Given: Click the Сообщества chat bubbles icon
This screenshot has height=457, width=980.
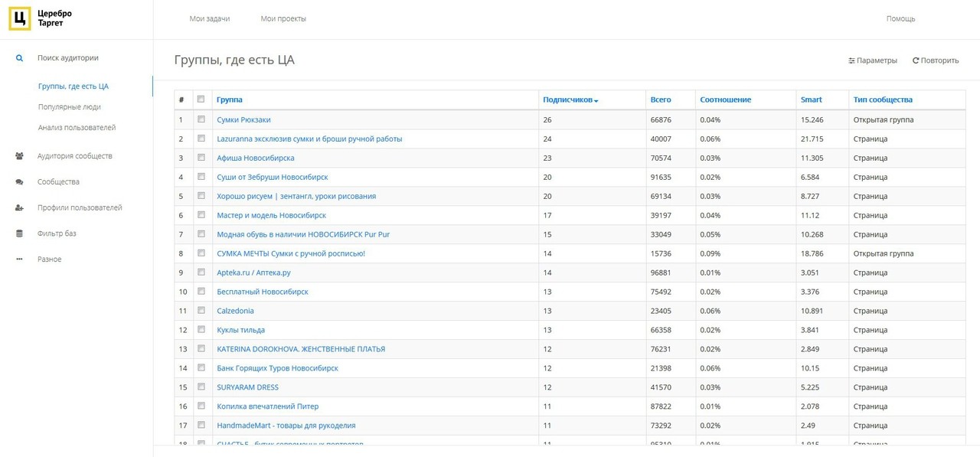Looking at the screenshot, I should [19, 182].
